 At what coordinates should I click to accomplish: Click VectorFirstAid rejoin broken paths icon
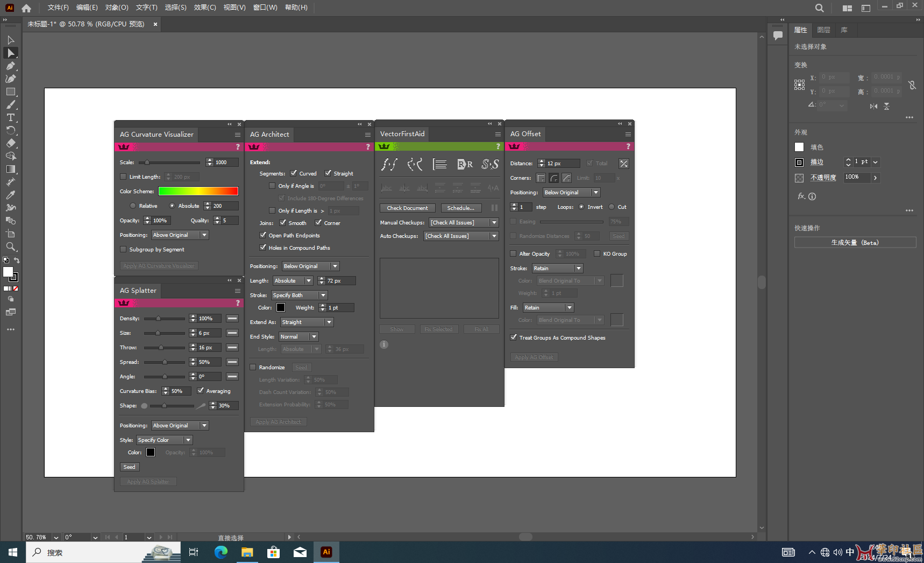coord(415,164)
